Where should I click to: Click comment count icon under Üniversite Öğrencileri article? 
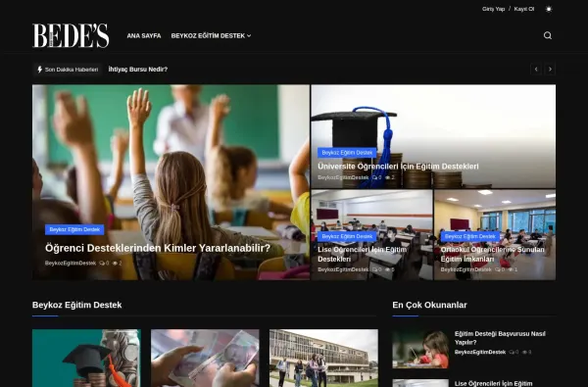374,177
